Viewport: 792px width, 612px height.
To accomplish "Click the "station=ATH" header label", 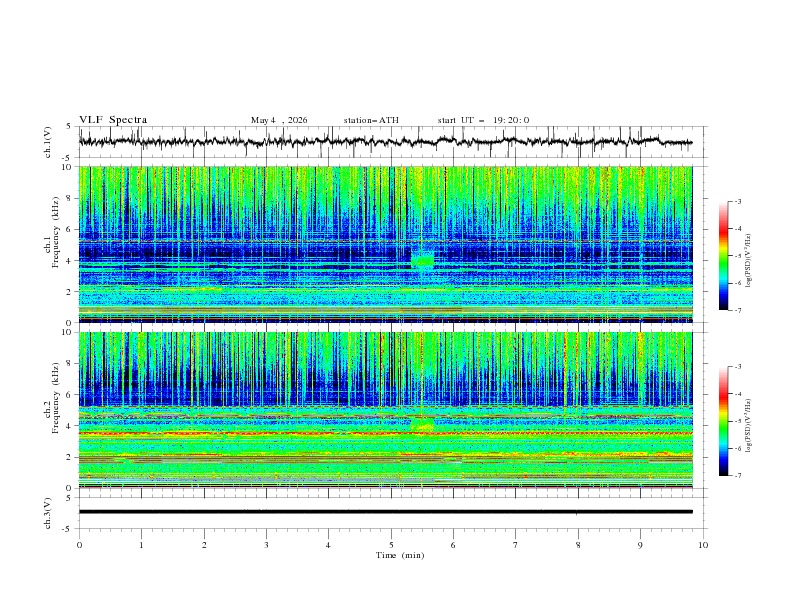I will click(x=371, y=120).
